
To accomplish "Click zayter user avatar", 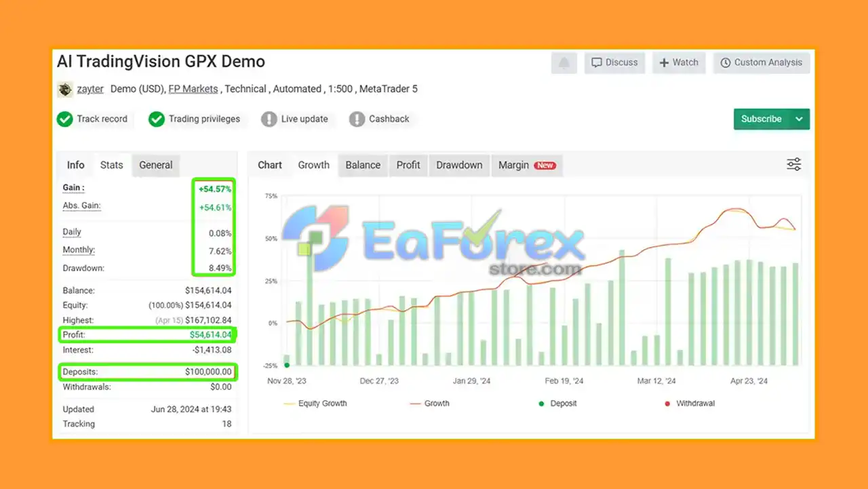I will click(x=65, y=89).
